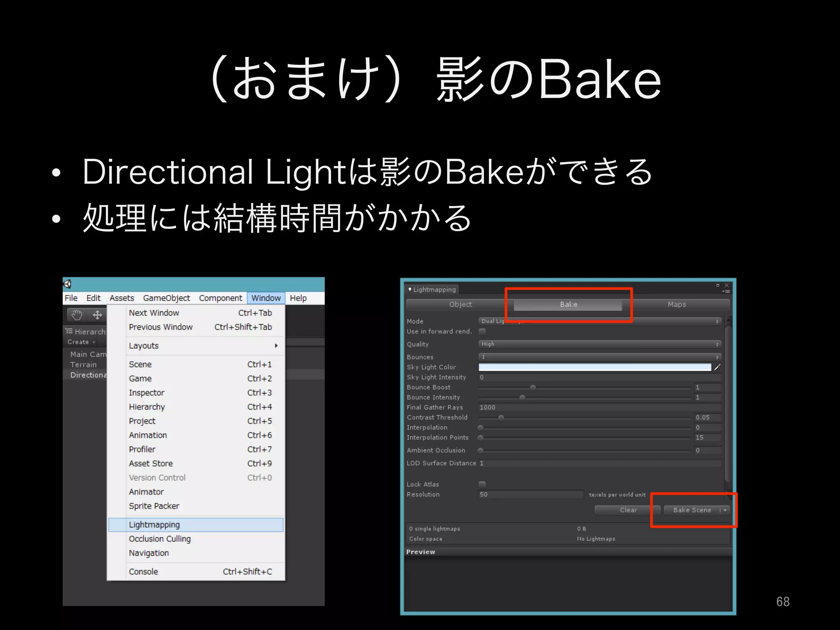Select Lightmapping from the Window menu
840x630 pixels.
click(196, 525)
